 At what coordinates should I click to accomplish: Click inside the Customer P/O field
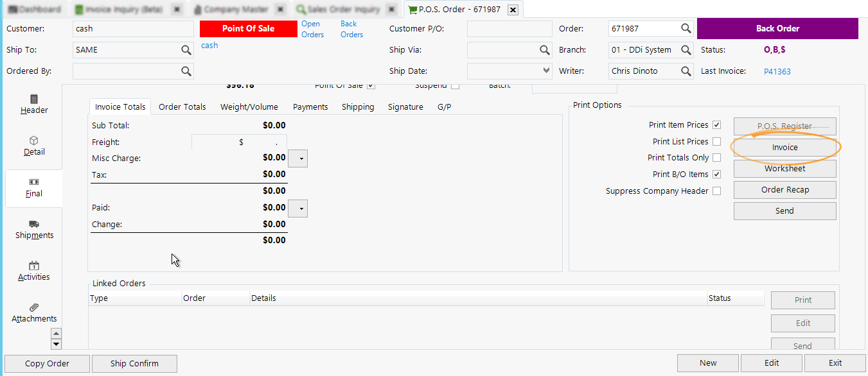(x=509, y=28)
